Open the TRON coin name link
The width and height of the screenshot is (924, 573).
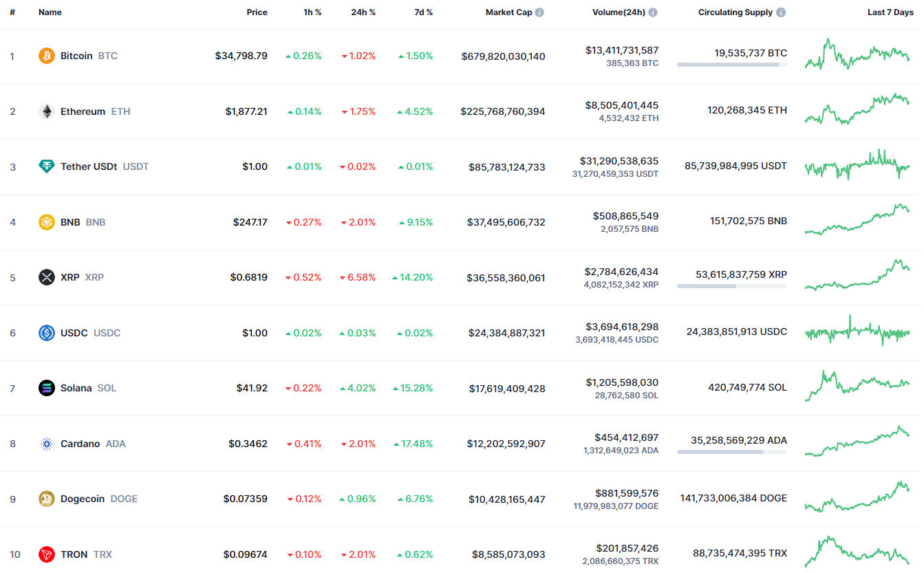click(74, 554)
